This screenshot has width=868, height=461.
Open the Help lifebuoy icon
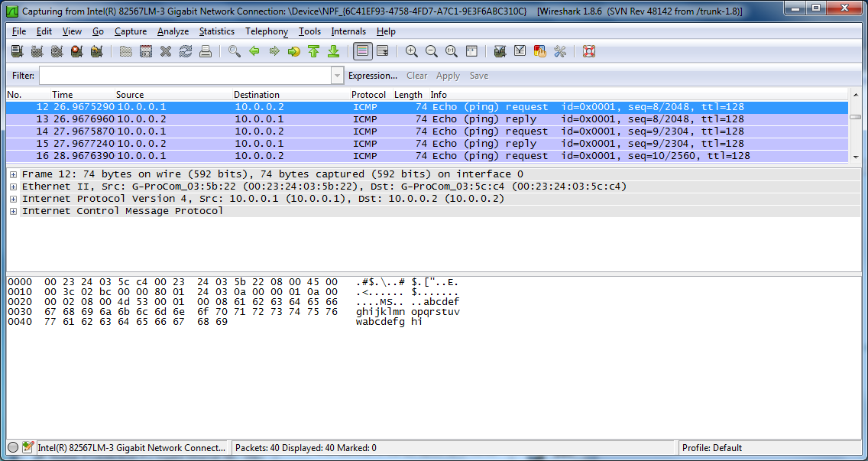[x=588, y=51]
